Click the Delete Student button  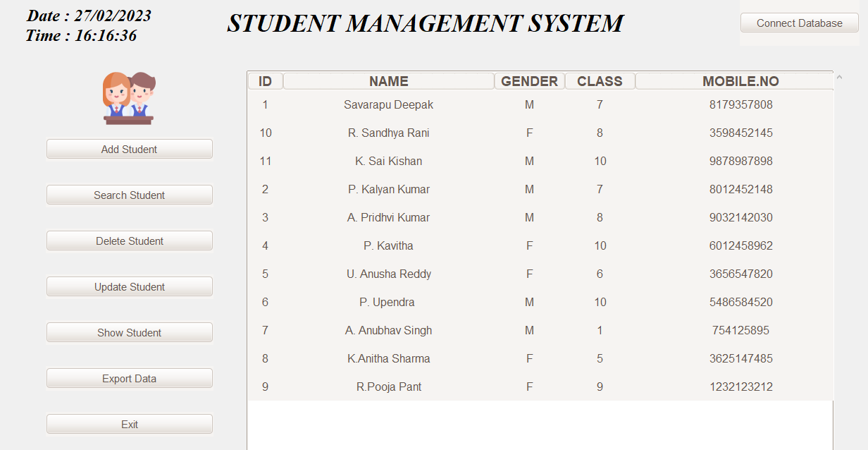pos(129,241)
